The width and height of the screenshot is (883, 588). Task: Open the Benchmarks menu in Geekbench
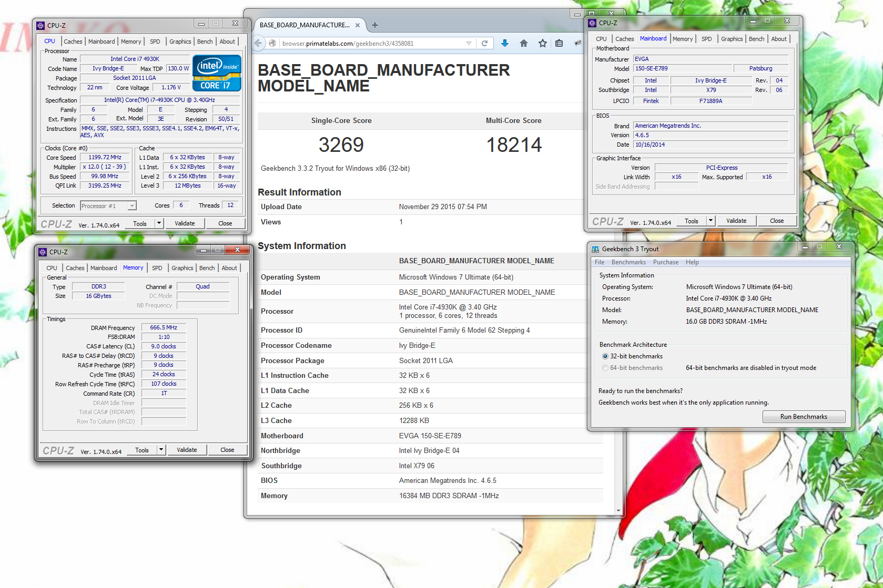[x=628, y=262]
